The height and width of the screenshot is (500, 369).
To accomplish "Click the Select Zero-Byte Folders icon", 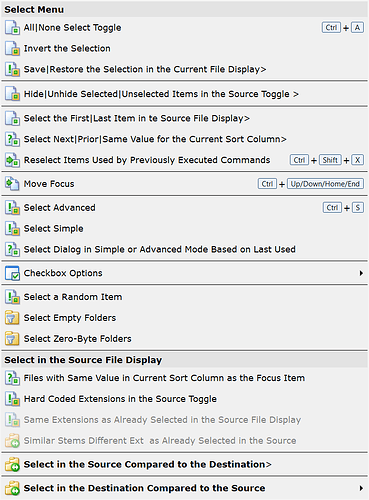I will click(12, 339).
